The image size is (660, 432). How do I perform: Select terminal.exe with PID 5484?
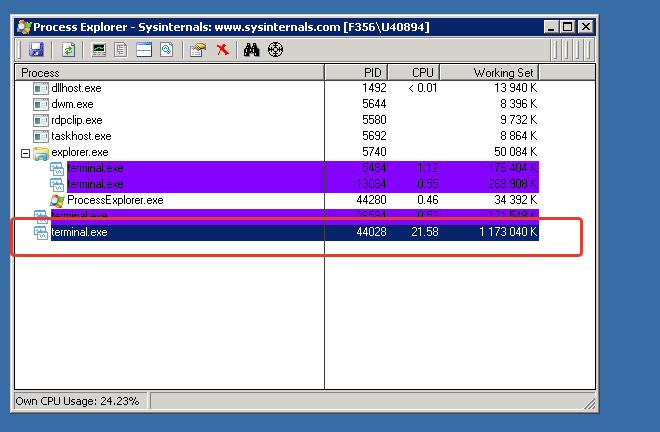coord(294,168)
